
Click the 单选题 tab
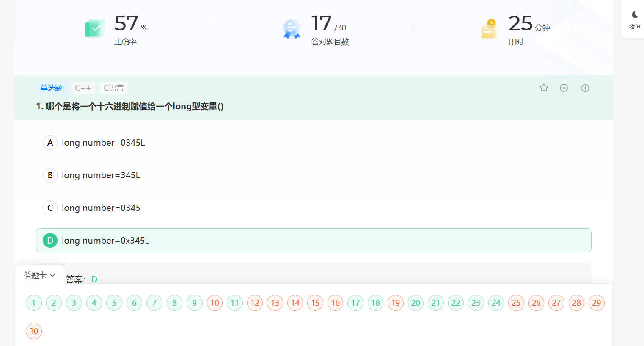[x=51, y=88]
